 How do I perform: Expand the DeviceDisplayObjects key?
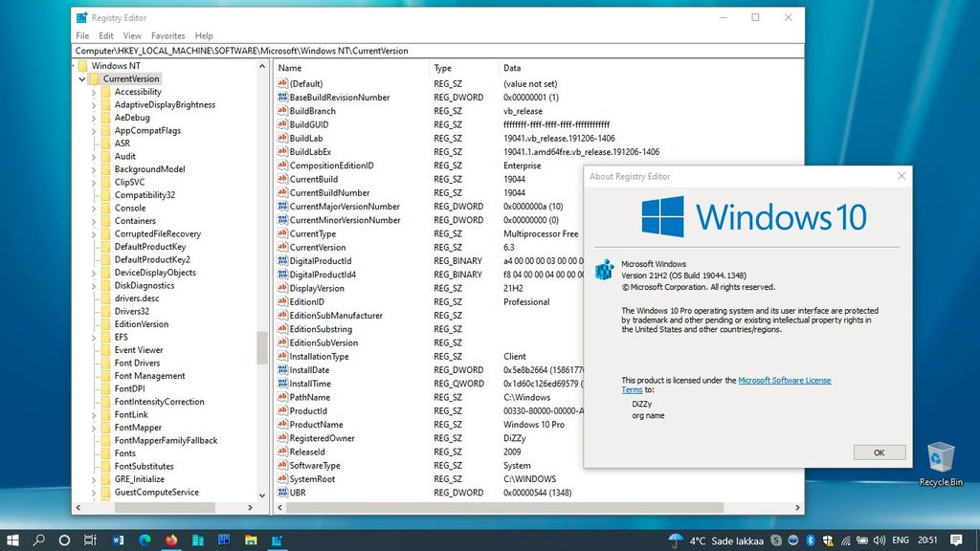pyautogui.click(x=94, y=273)
